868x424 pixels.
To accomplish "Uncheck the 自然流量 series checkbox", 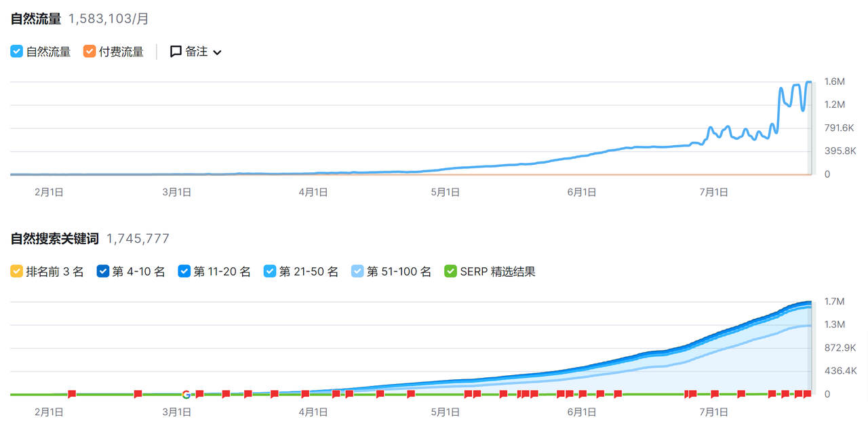I will click(x=17, y=52).
